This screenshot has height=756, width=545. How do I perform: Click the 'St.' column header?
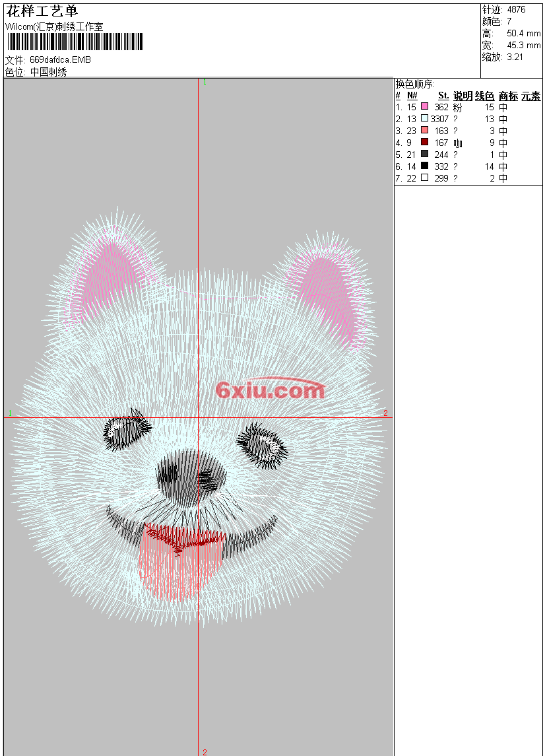[443, 96]
